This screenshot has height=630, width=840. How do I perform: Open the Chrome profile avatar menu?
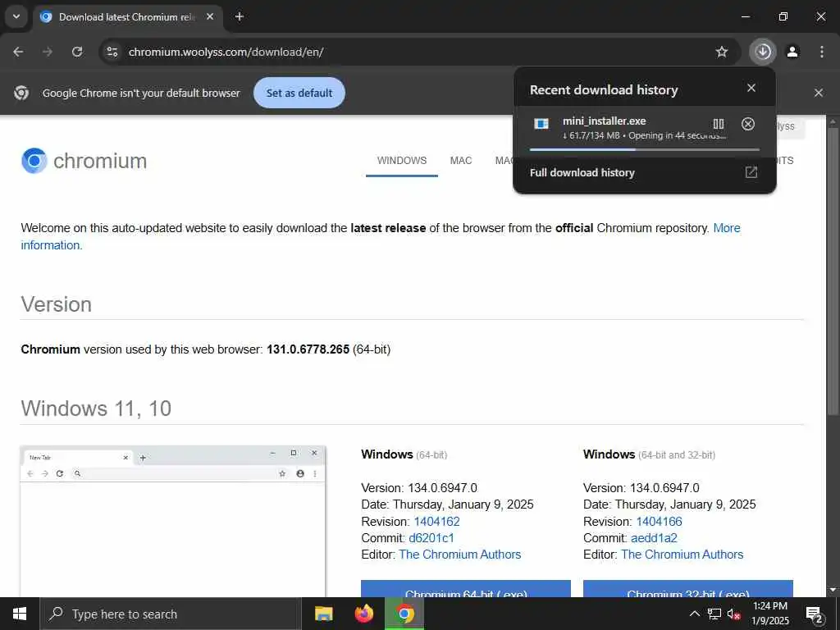(792, 52)
